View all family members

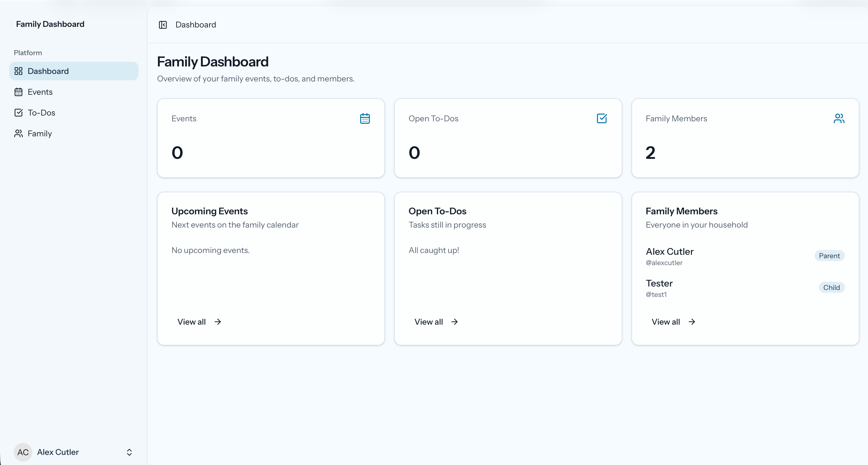point(673,322)
